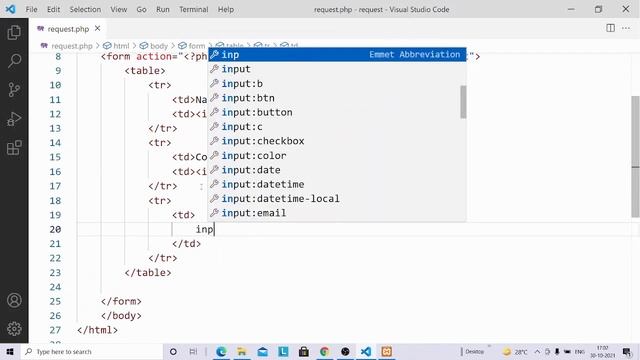This screenshot has height=360, width=640.
Task: Open Microsoft Edge from taskbar
Action: [221, 351]
